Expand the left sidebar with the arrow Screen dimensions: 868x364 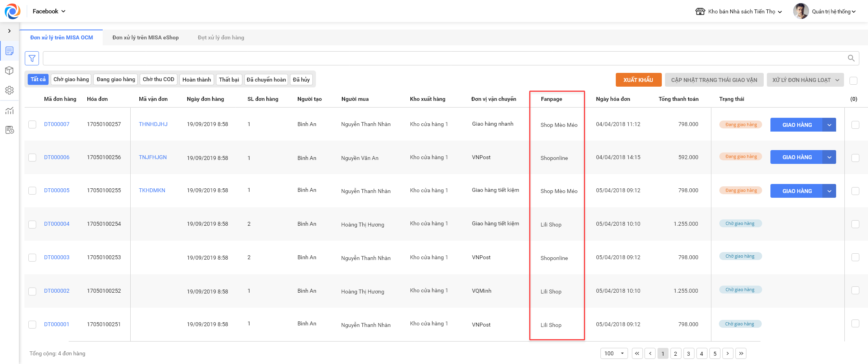(9, 31)
